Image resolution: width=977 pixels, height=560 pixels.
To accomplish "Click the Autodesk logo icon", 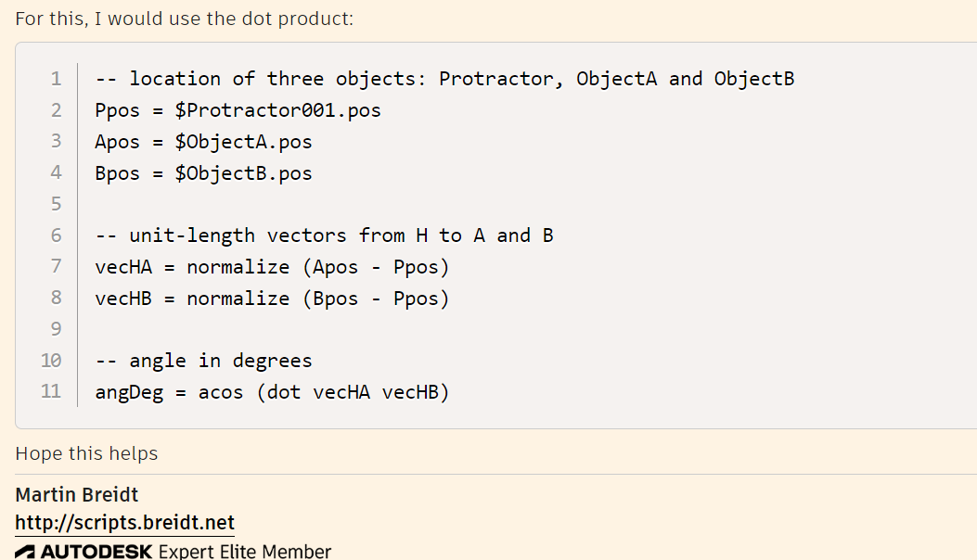I will tap(26, 551).
